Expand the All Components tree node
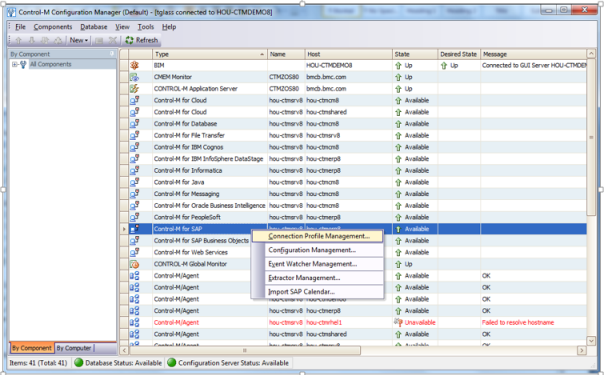The width and height of the screenshot is (604, 375). tap(14, 64)
